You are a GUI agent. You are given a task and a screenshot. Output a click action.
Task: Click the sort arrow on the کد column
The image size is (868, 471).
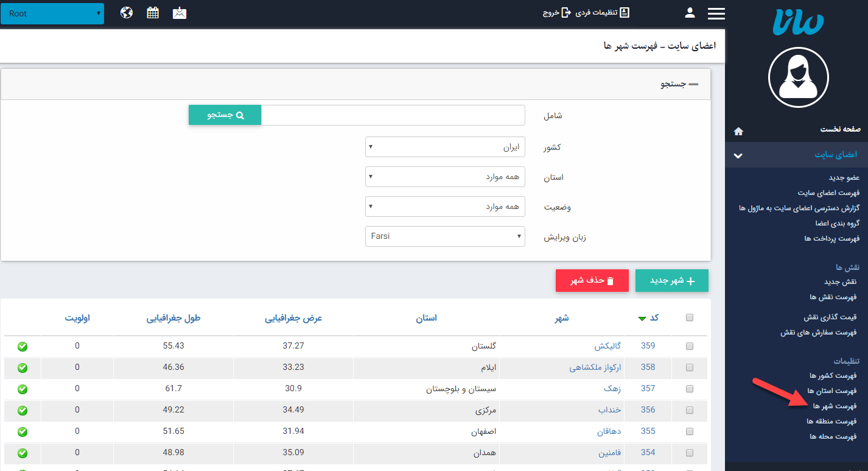coord(642,317)
